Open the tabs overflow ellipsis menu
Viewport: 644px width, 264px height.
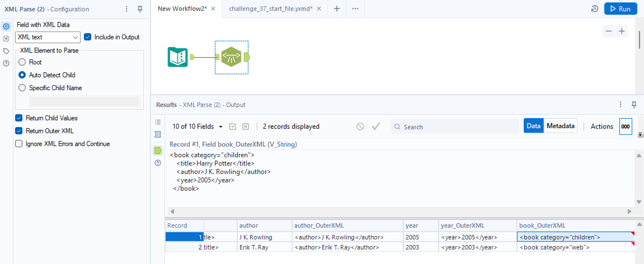[355, 9]
